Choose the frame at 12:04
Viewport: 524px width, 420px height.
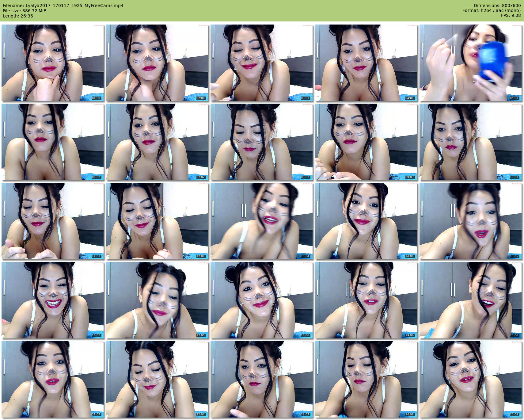pos(157,221)
